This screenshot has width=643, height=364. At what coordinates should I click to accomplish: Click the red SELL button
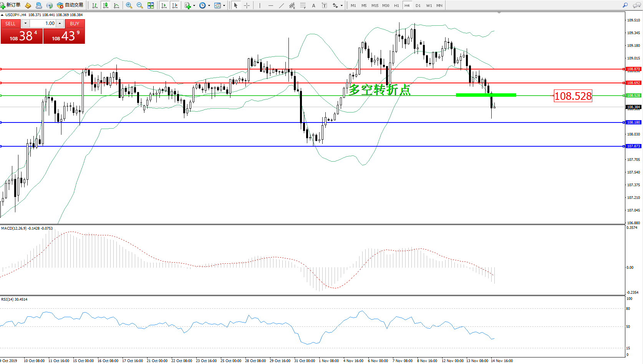pyautogui.click(x=10, y=23)
